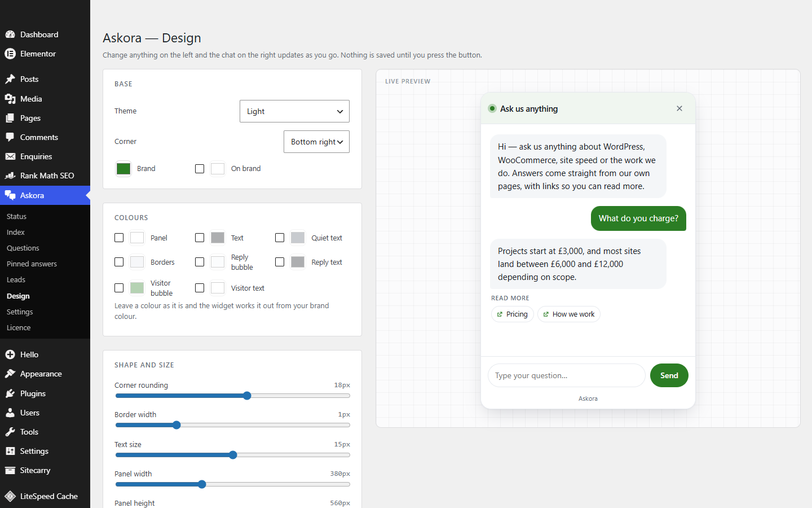Click the Askora chat icon in sidebar
This screenshot has width=812, height=508.
click(10, 195)
